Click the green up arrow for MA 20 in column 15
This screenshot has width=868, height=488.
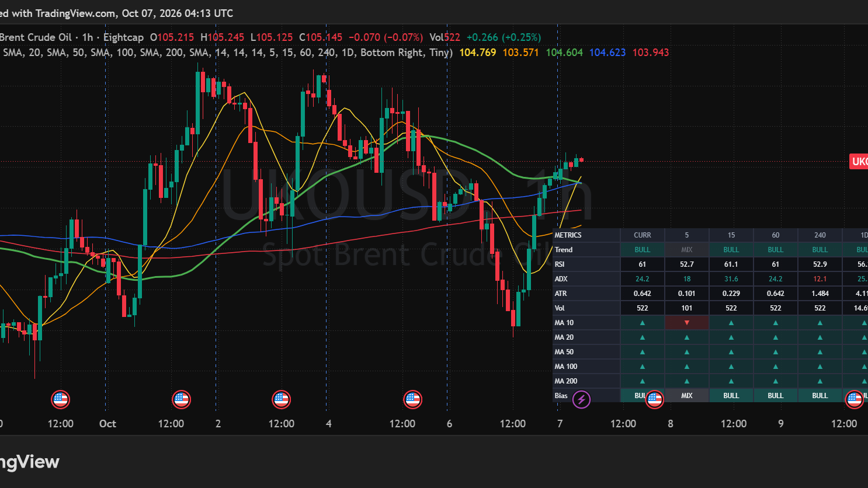[731, 337]
